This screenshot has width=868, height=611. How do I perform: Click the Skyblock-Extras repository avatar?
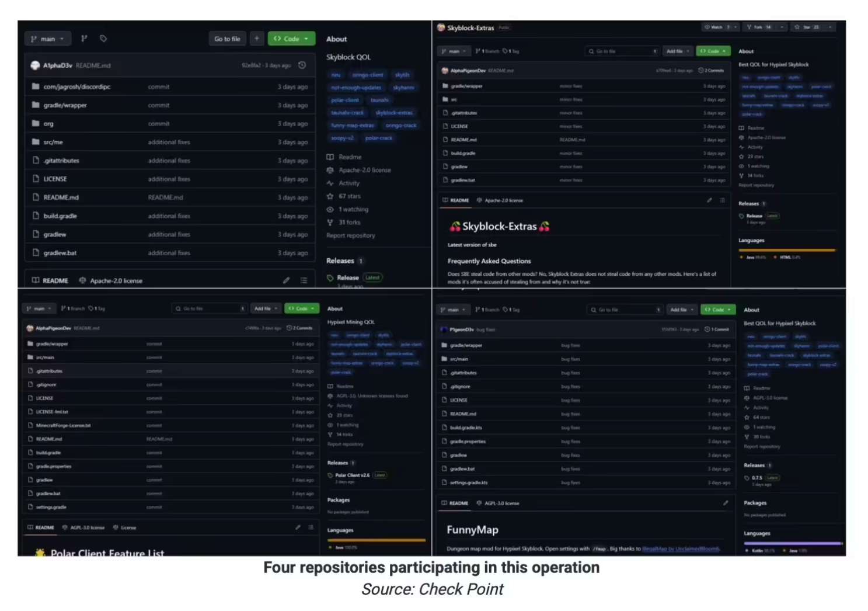click(441, 27)
